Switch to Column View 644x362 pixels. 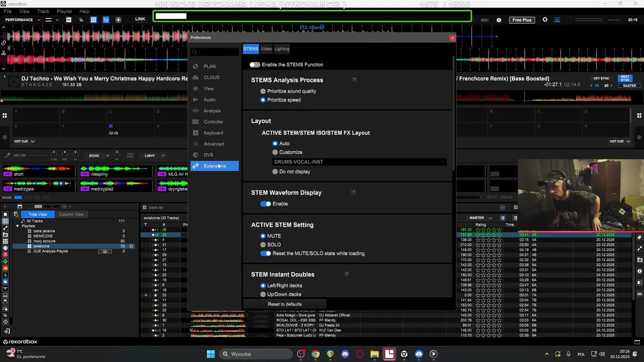click(x=71, y=214)
